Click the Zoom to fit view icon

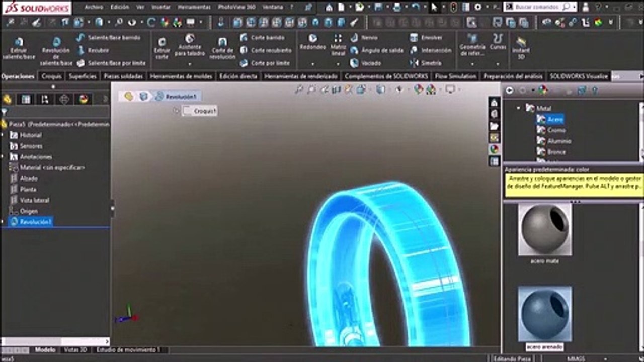pos(300,89)
